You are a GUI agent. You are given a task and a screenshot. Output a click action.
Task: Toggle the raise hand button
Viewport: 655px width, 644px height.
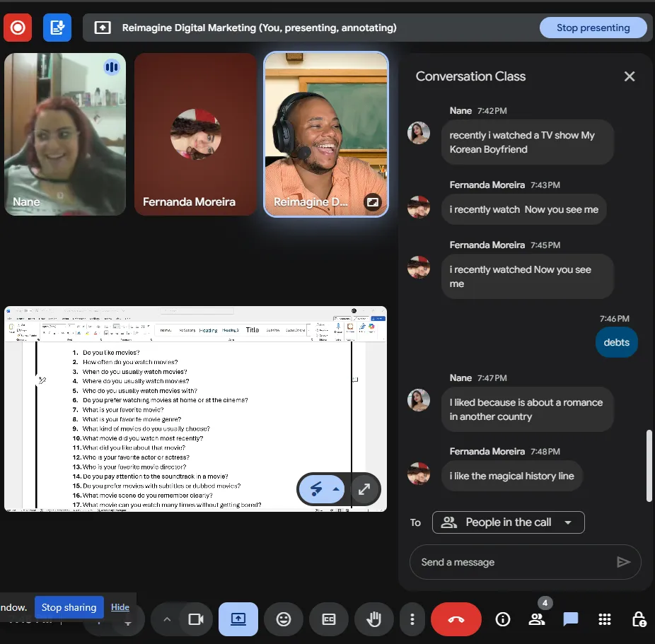[x=374, y=619]
